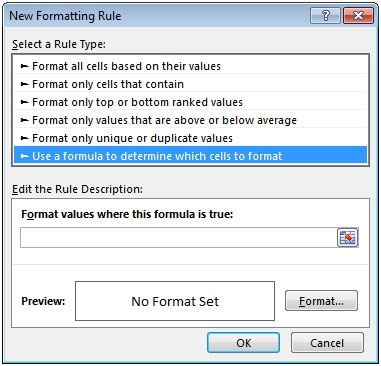Screen dimensions: 381x366
Task: Confirm the rule with OK
Action: coord(243,343)
